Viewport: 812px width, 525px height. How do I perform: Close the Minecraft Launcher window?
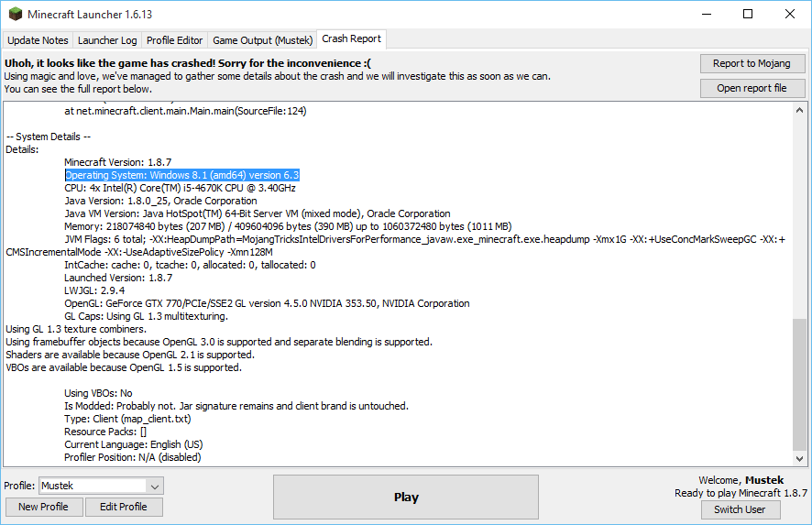(x=790, y=14)
